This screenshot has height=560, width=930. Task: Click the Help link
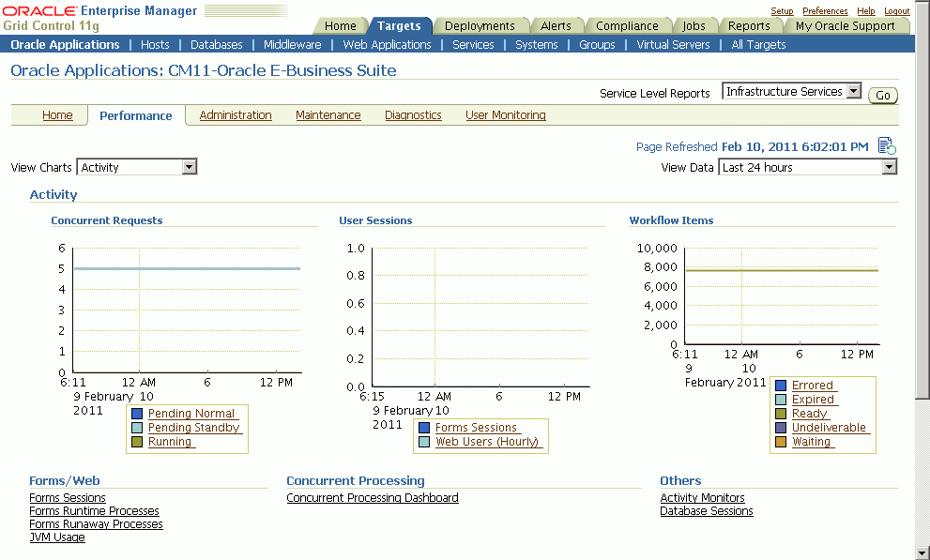point(865,11)
